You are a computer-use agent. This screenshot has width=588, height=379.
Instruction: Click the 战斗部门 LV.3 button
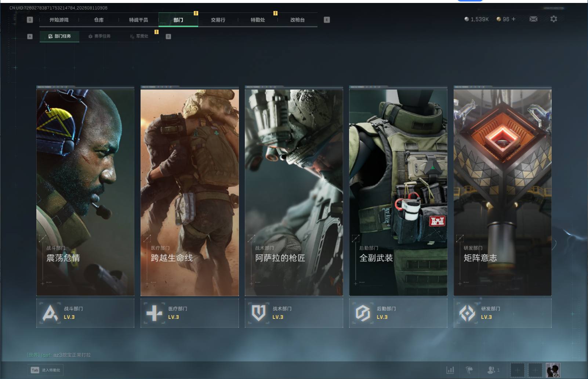(x=85, y=313)
